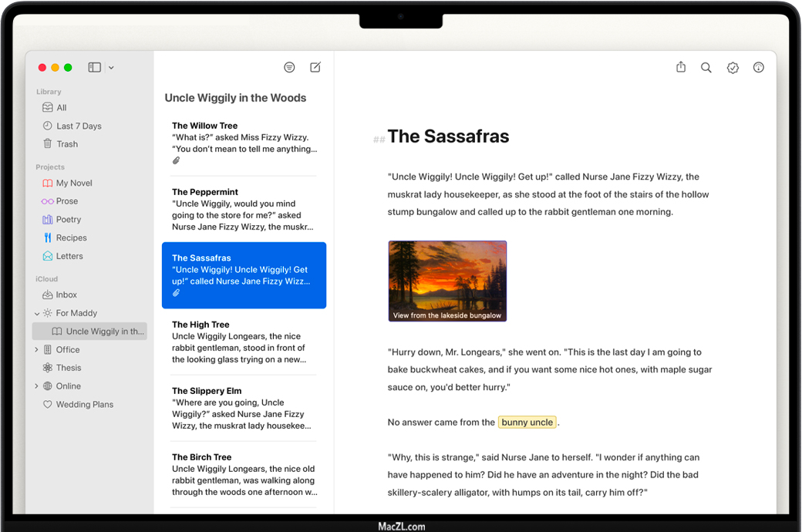This screenshot has height=532, width=802.
Task: Select The Sassafras sheet
Action: pyautogui.click(x=244, y=275)
